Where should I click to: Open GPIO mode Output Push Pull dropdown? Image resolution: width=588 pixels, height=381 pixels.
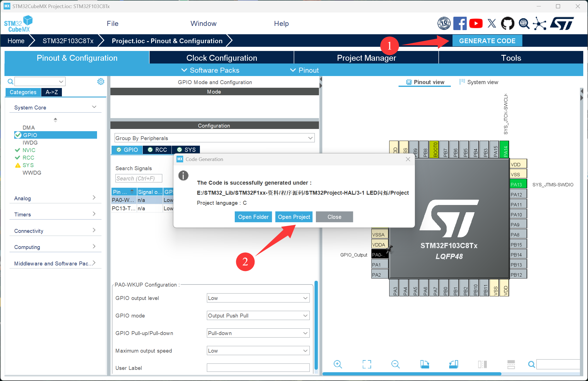click(258, 316)
